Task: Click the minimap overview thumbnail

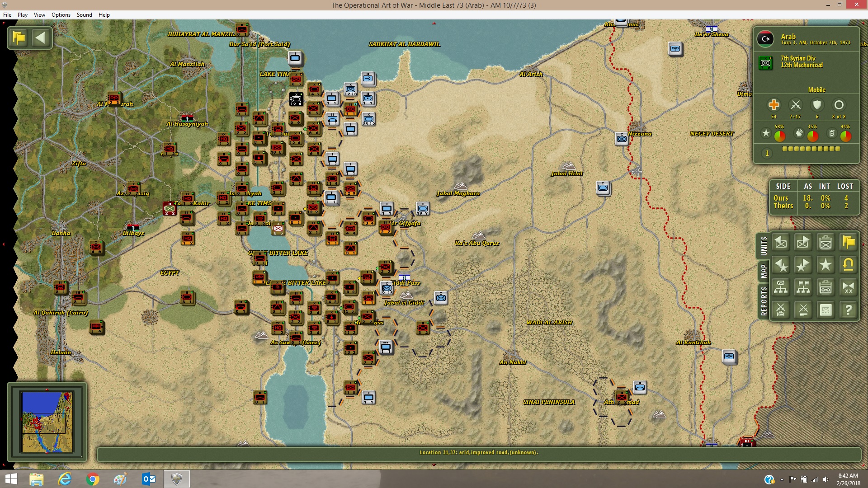Action: click(x=47, y=422)
